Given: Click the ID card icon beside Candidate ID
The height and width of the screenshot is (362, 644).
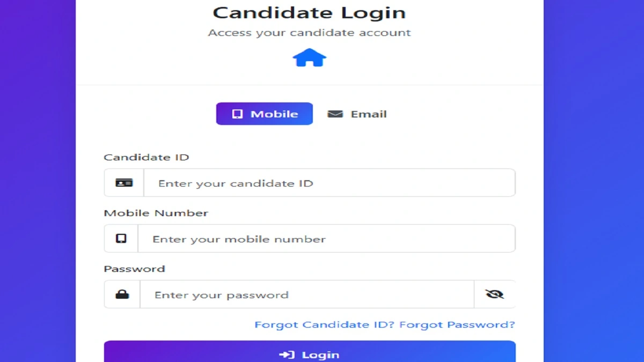Looking at the screenshot, I should pyautogui.click(x=123, y=182).
